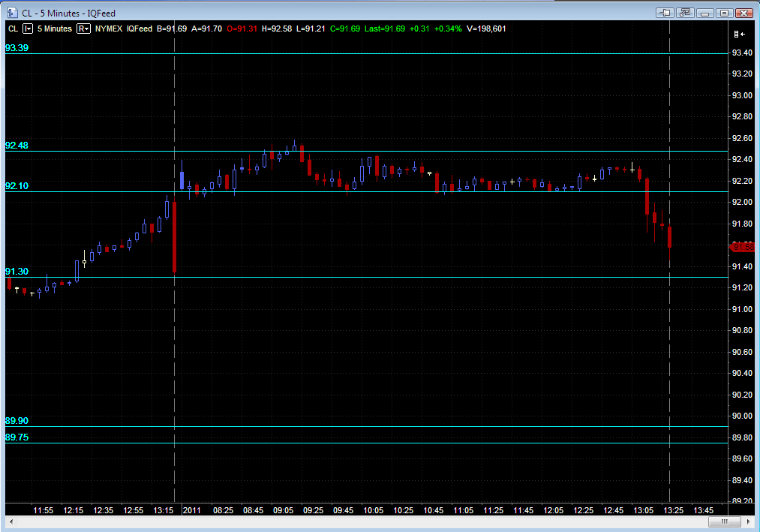Image resolution: width=760 pixels, height=532 pixels.
Task: Click the red 91.58 current price marker
Action: [x=743, y=248]
